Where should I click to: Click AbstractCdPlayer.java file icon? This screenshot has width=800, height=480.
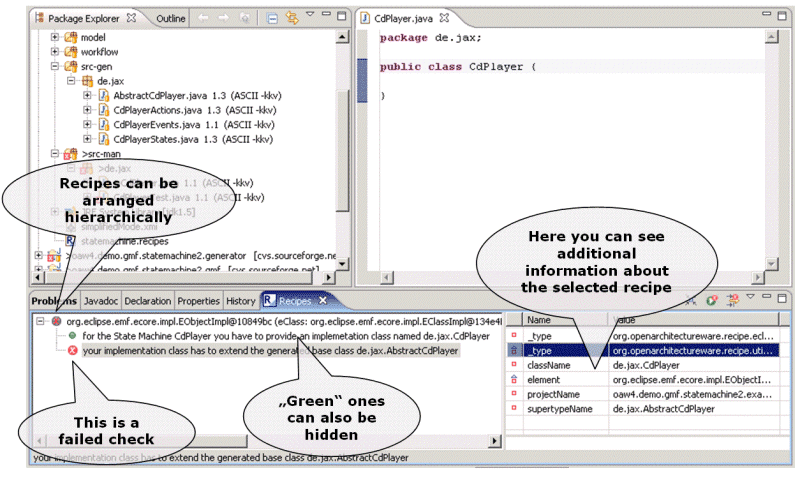[x=104, y=95]
